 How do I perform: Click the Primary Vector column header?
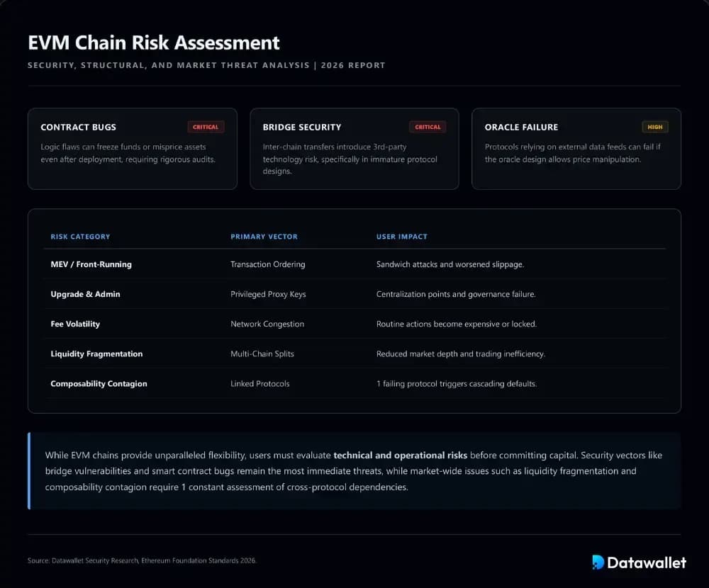(264, 237)
